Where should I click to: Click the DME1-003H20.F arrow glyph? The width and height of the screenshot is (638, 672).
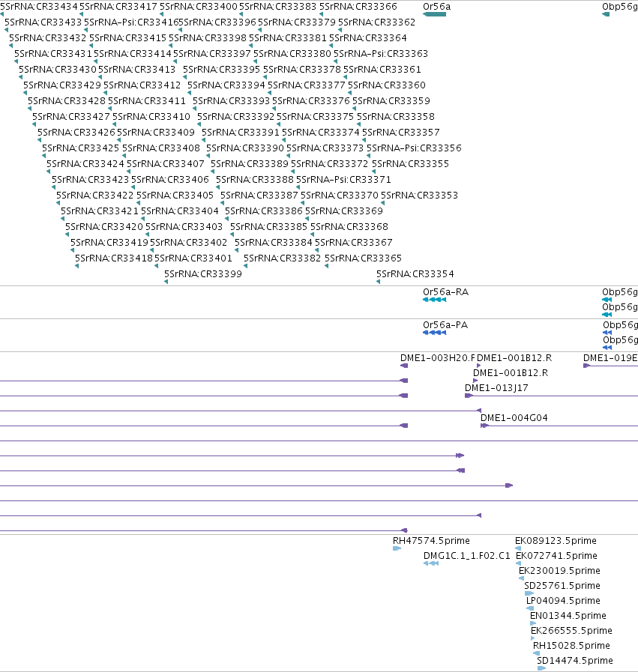[x=404, y=366]
